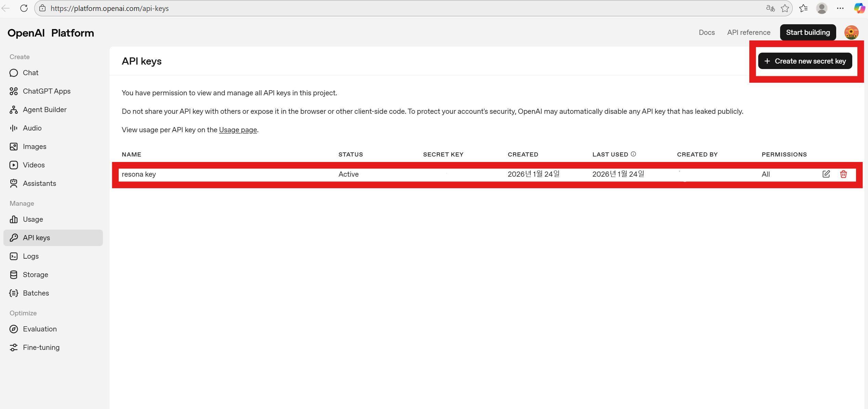868x409 pixels.
Task: Click the Chat speech bubble icon
Action: [14, 73]
